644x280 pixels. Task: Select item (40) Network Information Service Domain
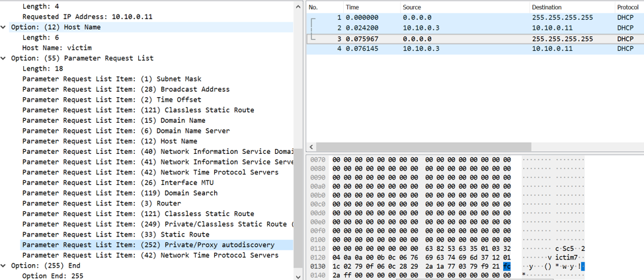click(158, 152)
